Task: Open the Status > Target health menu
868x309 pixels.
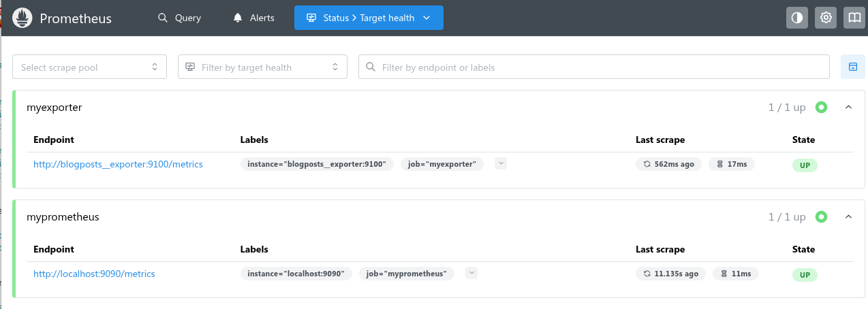Action: coord(369,18)
